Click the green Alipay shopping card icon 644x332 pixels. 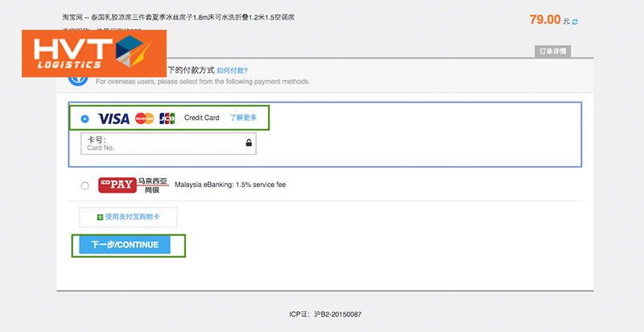(100, 217)
